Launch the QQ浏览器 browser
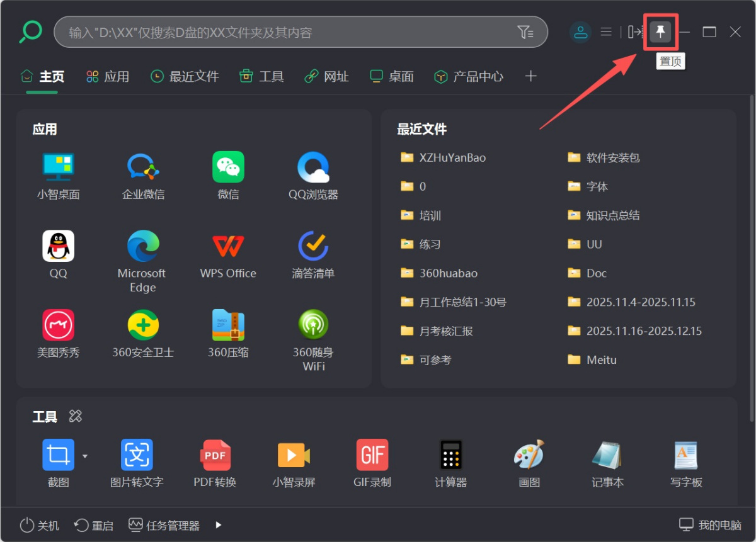The height and width of the screenshot is (542, 756). click(313, 175)
